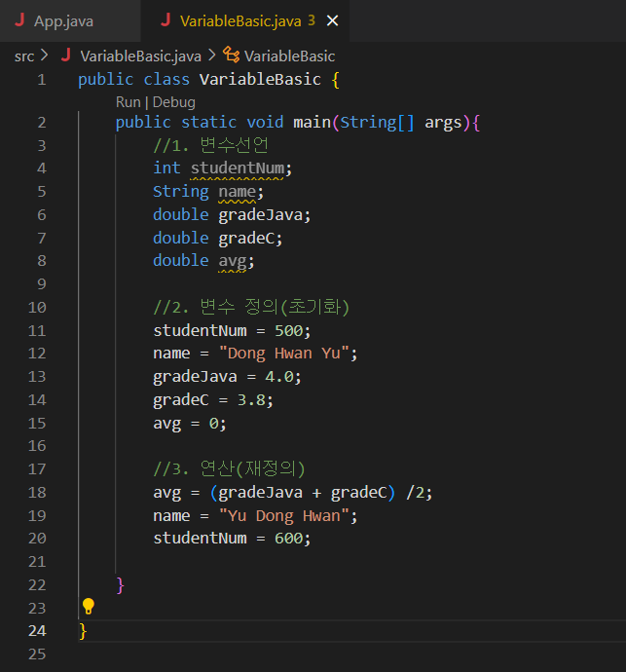Click the comment '//1. 변수선언'

coord(211,146)
